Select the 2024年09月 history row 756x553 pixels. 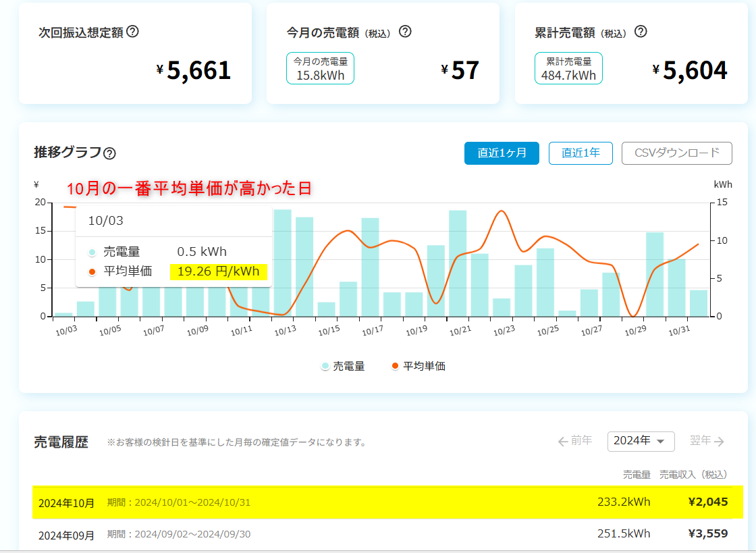[382, 534]
